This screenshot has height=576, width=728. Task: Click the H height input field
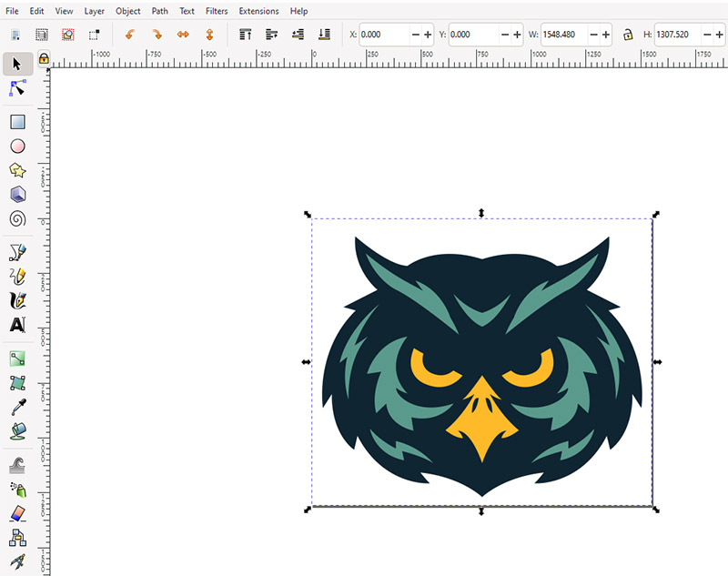pyautogui.click(x=678, y=35)
